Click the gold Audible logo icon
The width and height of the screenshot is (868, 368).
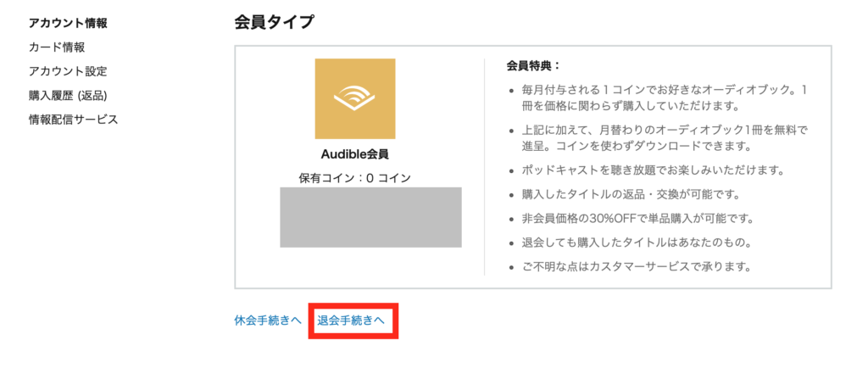click(x=355, y=98)
